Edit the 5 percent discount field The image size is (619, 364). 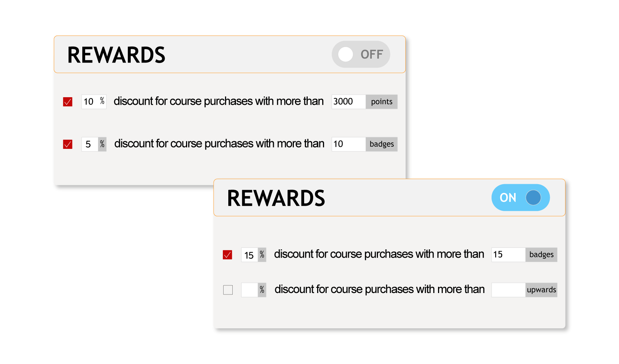90,144
